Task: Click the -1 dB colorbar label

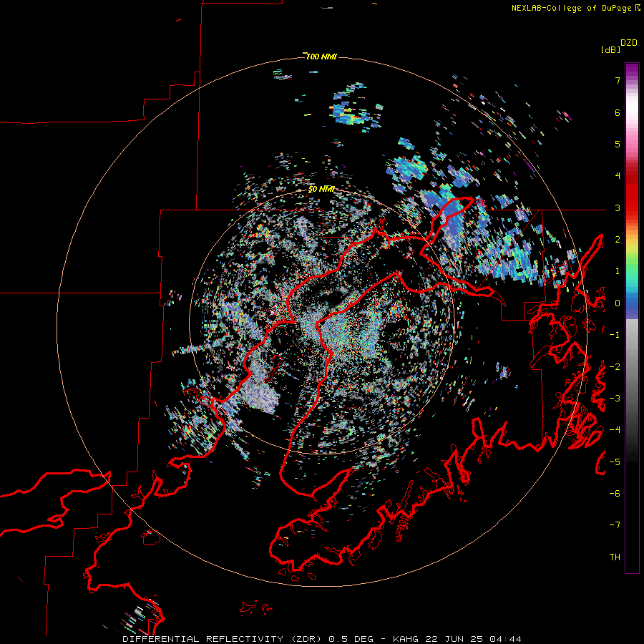Action: [x=615, y=335]
